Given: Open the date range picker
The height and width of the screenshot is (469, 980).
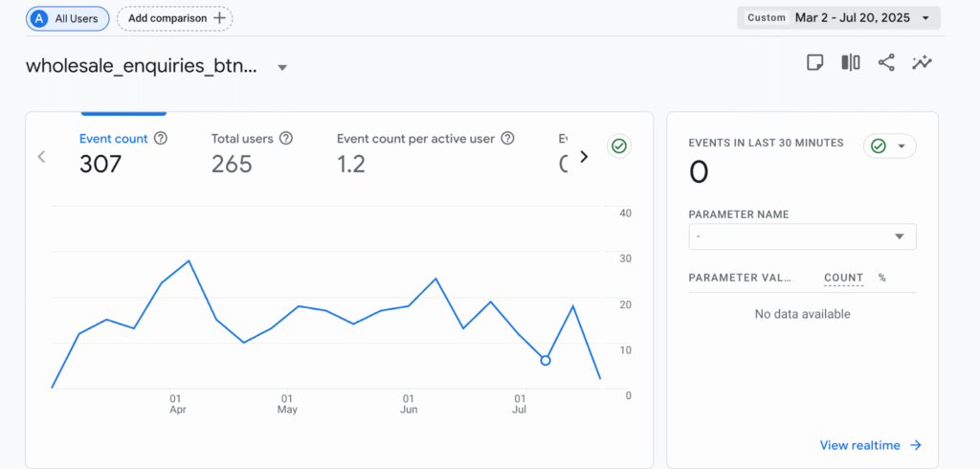Looking at the screenshot, I should pos(838,17).
